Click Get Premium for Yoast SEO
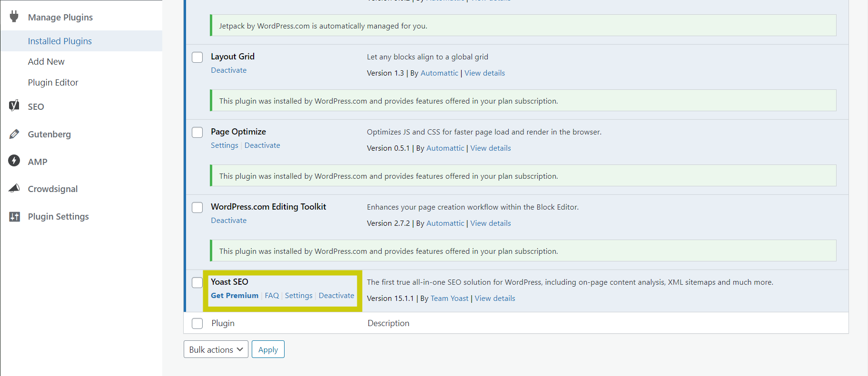Screen dimensions: 868x376 [x=235, y=295]
